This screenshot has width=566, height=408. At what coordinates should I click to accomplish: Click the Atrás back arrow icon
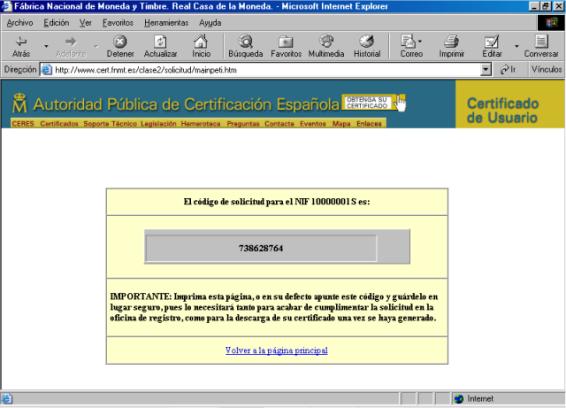tap(21, 42)
